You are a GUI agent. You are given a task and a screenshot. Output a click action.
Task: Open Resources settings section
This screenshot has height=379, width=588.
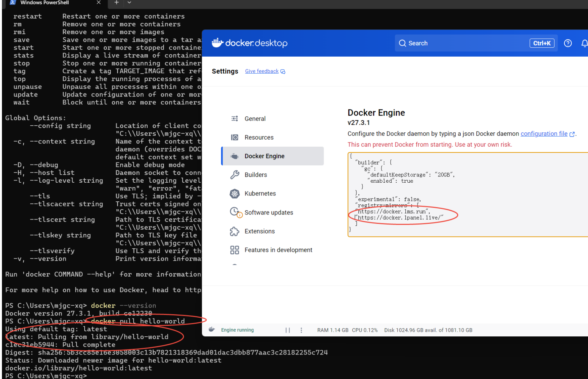coord(273,137)
